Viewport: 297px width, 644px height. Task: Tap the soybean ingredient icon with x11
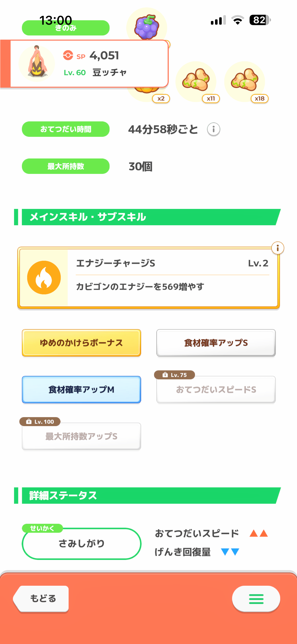196,81
